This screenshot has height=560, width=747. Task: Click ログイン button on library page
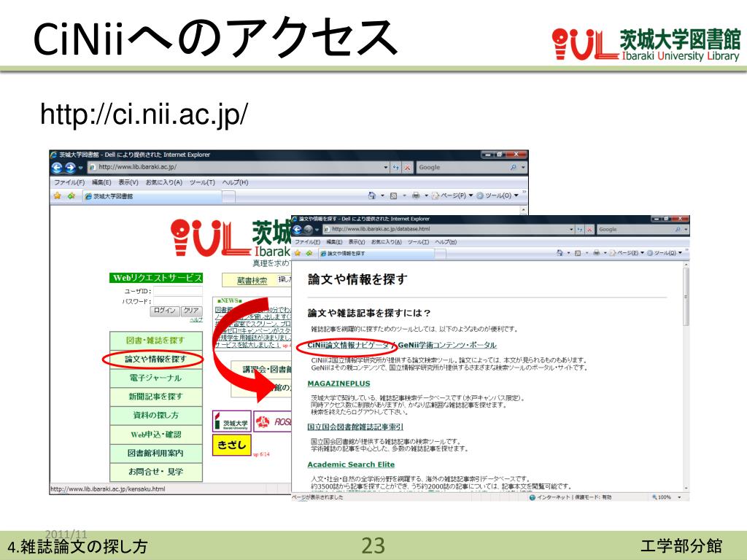coord(165,311)
